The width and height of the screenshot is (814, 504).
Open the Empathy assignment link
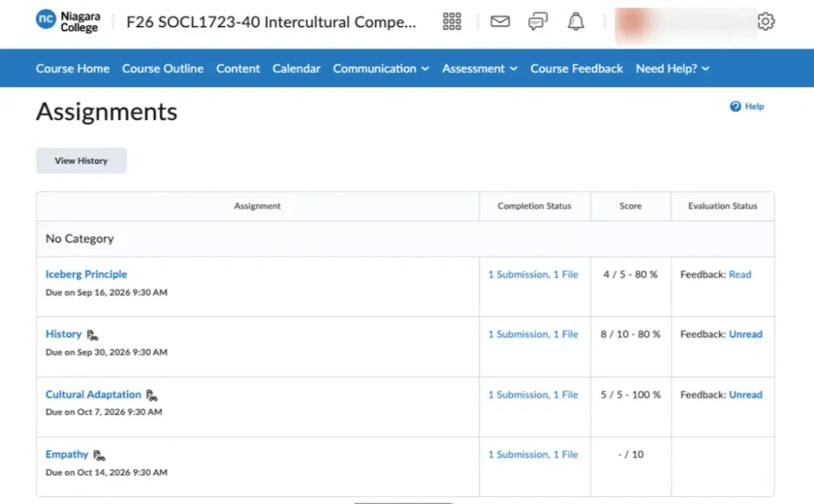coord(67,454)
